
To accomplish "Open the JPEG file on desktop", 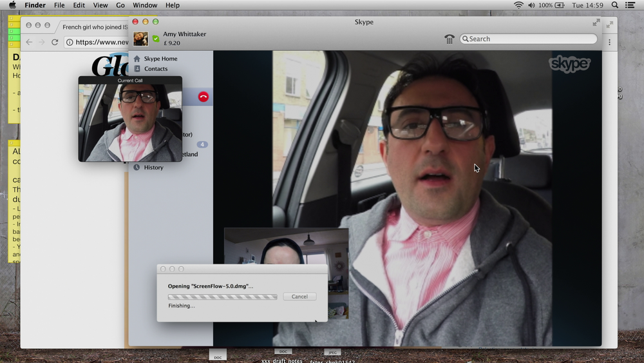I will click(x=332, y=356).
